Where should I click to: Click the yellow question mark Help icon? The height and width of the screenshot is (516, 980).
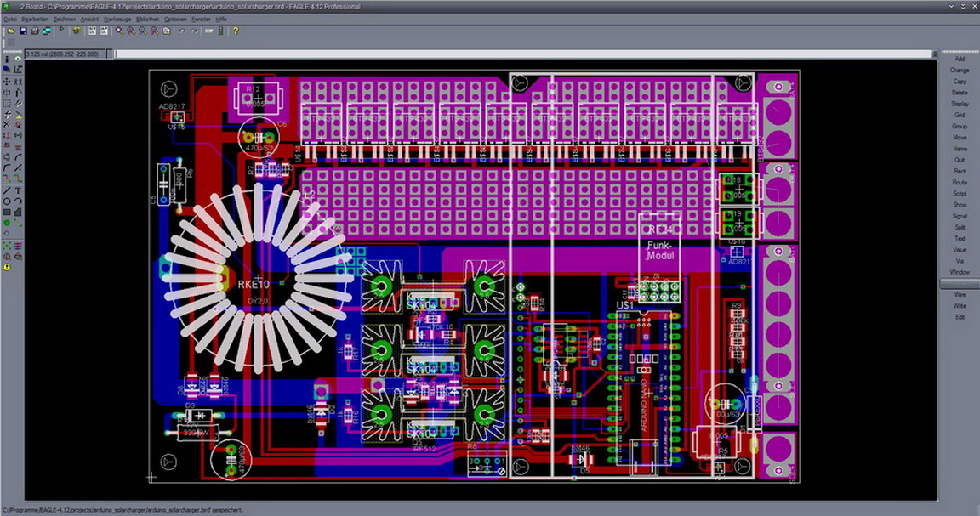point(236,31)
